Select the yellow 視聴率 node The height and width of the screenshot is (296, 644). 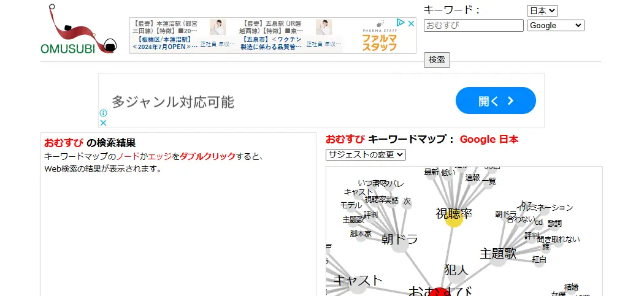coord(453,219)
